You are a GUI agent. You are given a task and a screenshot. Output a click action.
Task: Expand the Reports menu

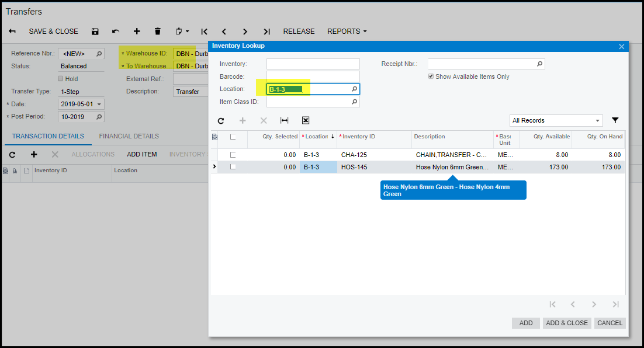(x=347, y=32)
